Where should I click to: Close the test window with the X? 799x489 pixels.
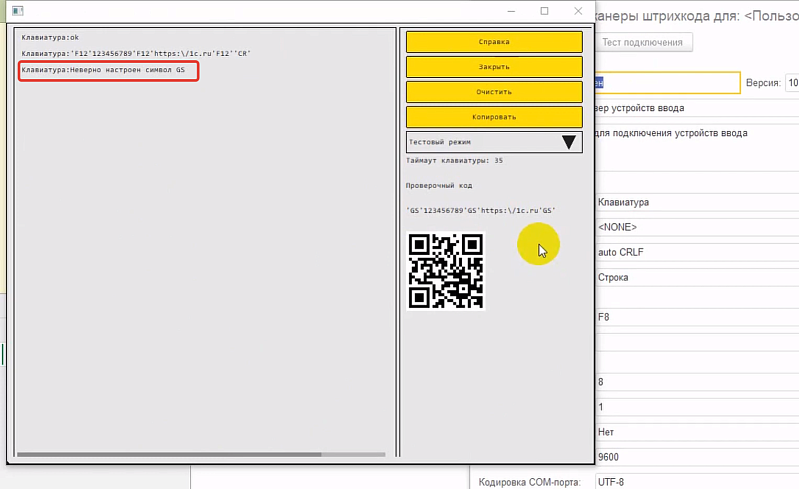[578, 11]
